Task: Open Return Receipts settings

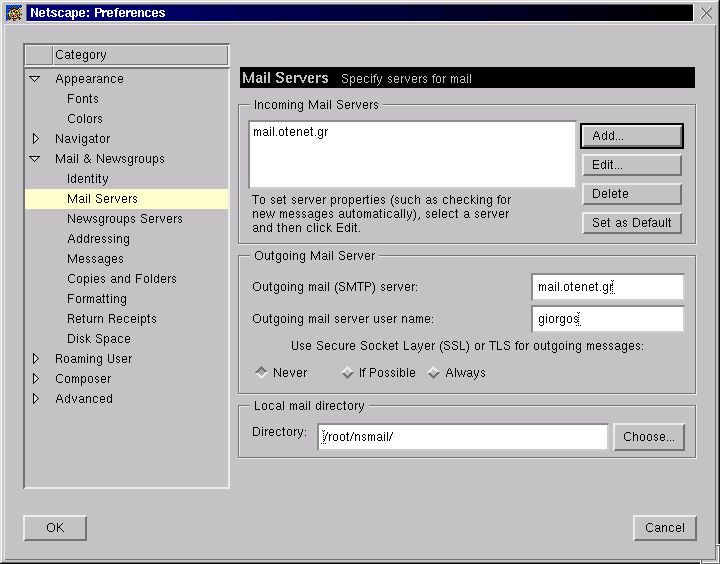Action: (x=112, y=319)
